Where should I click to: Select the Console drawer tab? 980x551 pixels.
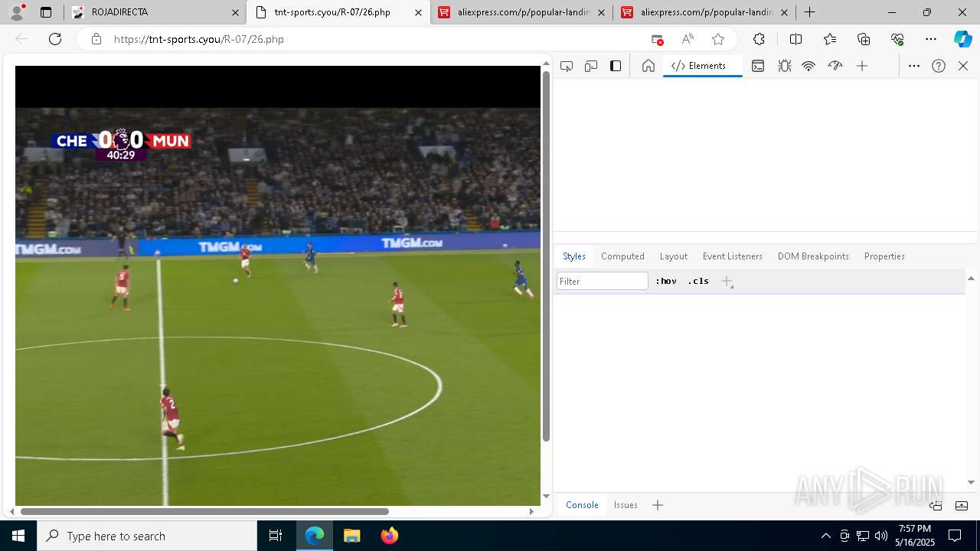(582, 505)
